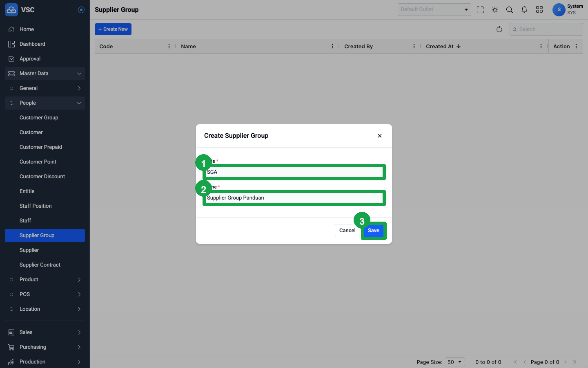Toggle fullscreen mode icon
588x368 pixels.
480,10
